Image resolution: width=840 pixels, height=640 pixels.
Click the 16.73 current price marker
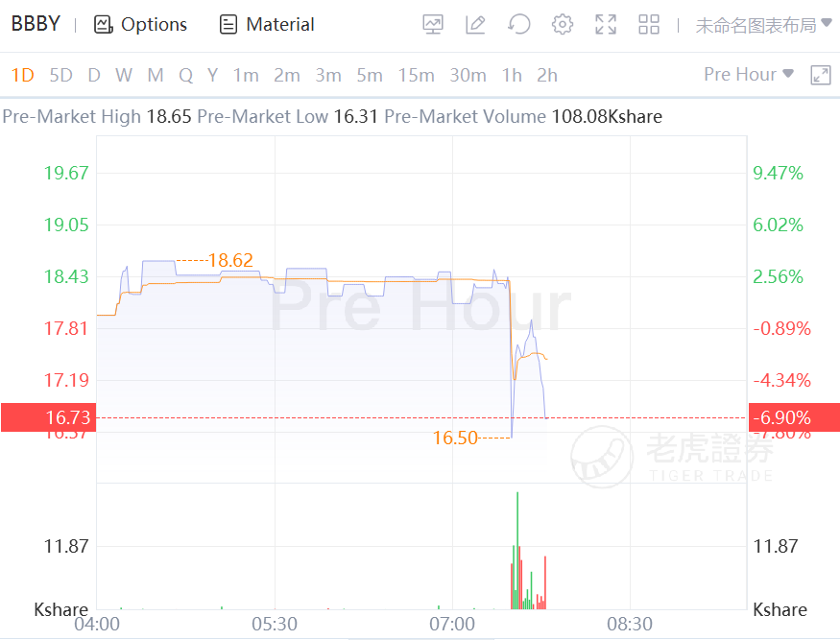click(x=49, y=417)
